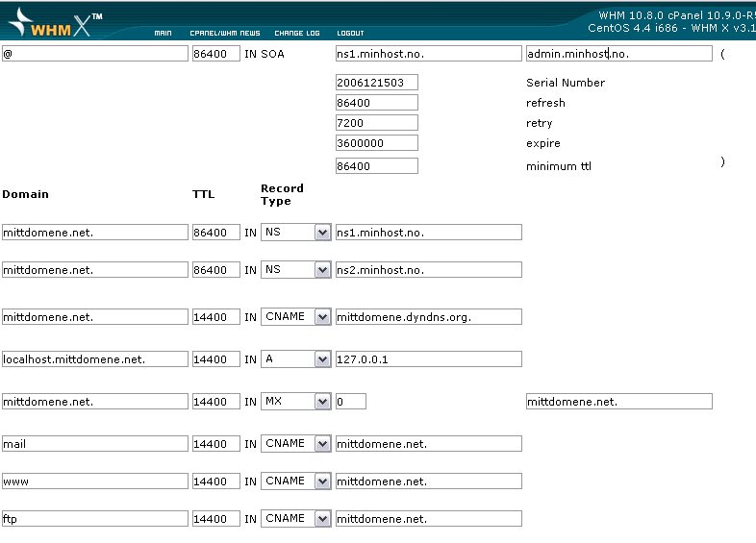The image size is (756, 543).
Task: Click TTL field of dyndns CNAME row
Action: click(216, 317)
